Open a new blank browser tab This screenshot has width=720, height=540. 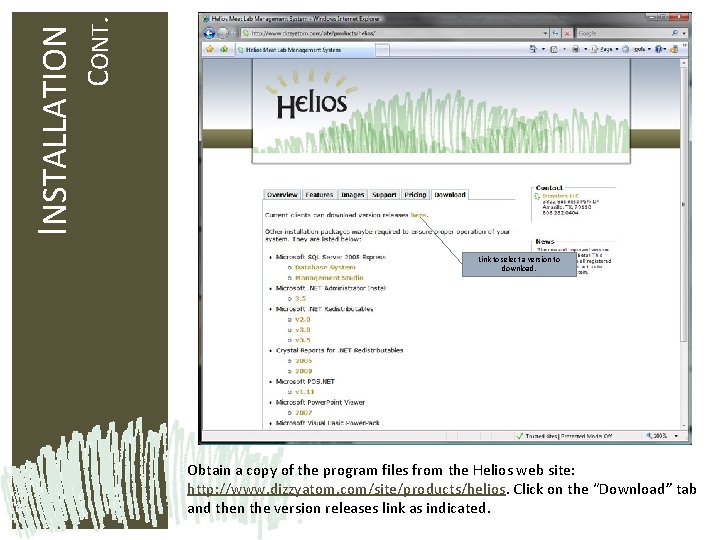click(382, 50)
